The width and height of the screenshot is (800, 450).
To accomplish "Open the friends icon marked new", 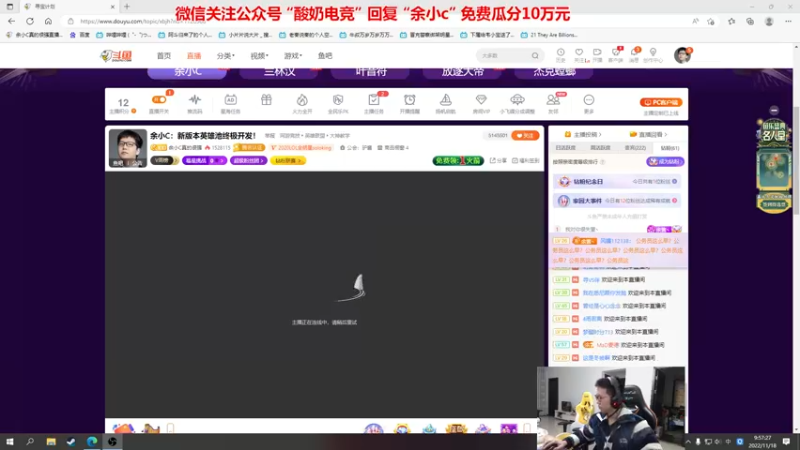I will (x=554, y=103).
